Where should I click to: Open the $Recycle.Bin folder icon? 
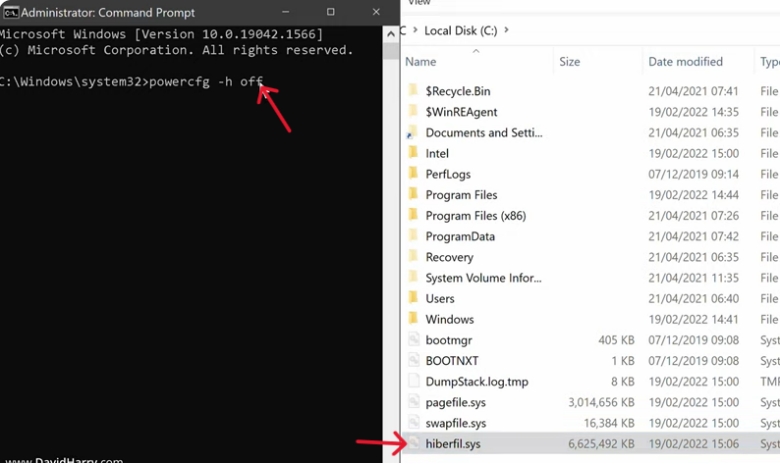[x=414, y=91]
